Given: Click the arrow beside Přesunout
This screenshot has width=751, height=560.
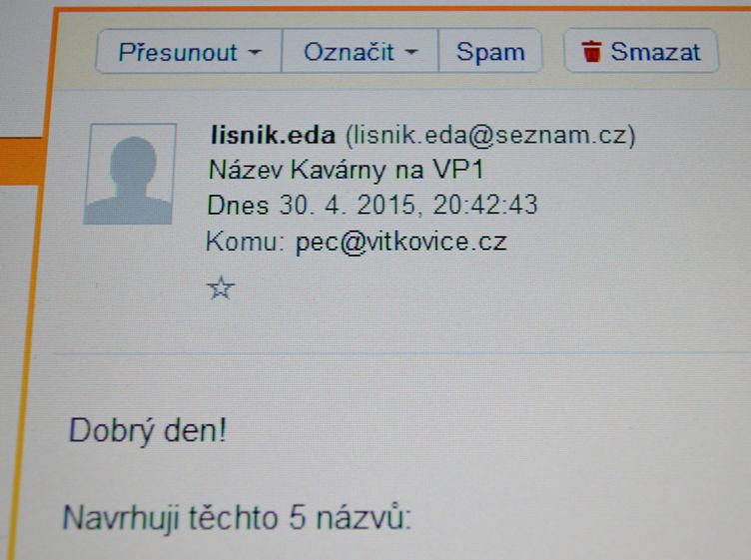Looking at the screenshot, I should [256, 52].
